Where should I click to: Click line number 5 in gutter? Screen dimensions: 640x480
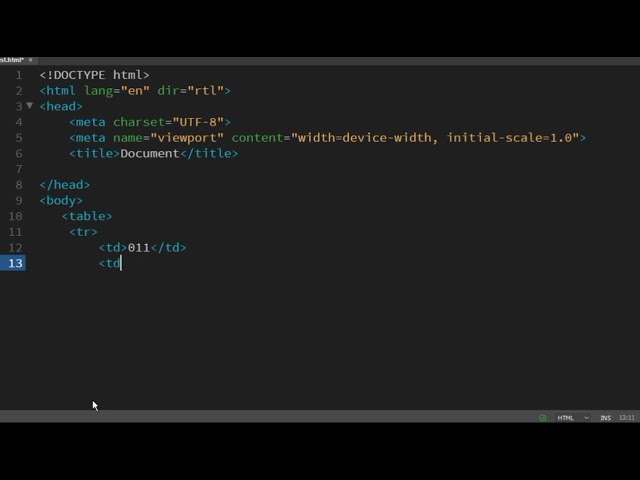coord(19,138)
